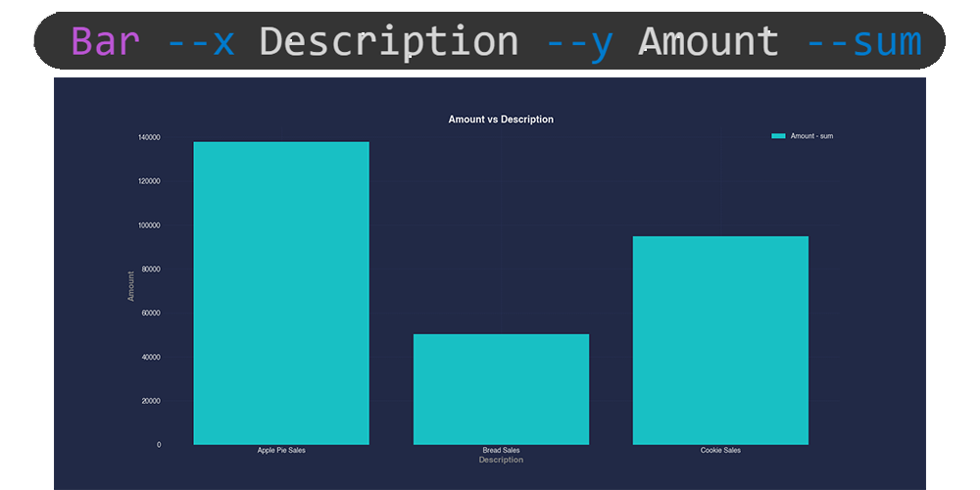980x490 pixels.
Task: Click the 'Description' x-axis title
Action: 501,460
